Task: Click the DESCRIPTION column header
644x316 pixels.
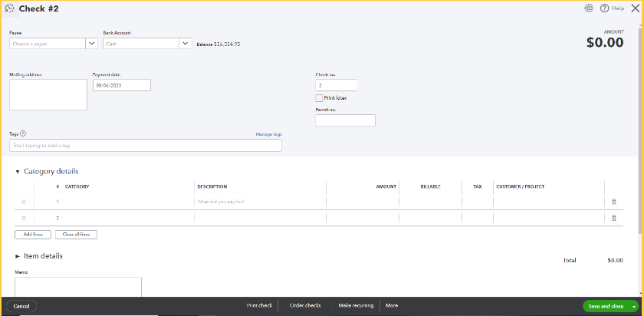Action: click(x=212, y=186)
